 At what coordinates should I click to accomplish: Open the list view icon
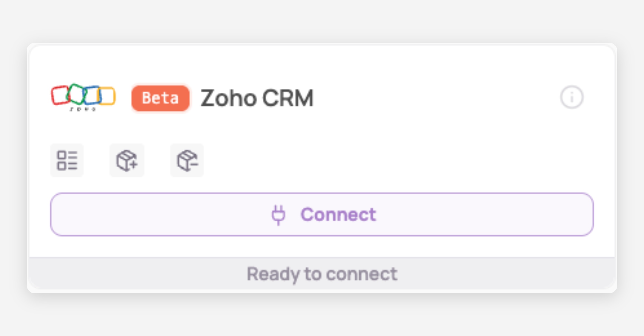click(67, 160)
